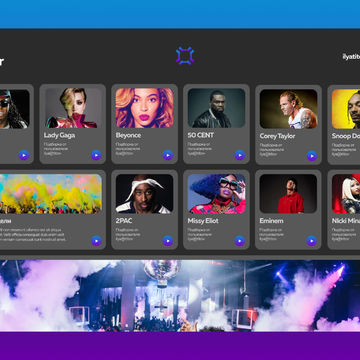Click the purple square logo icon
360x360 pixels.
185,56
